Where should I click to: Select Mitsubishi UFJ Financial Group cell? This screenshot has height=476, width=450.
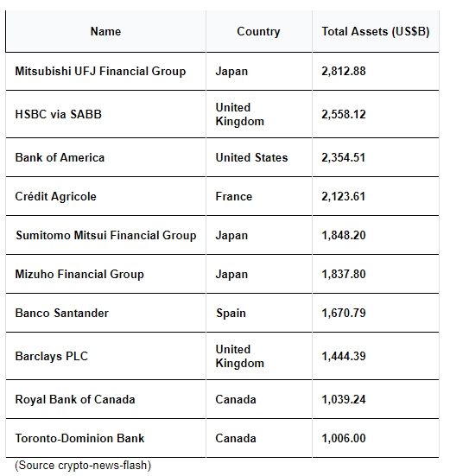105,72
